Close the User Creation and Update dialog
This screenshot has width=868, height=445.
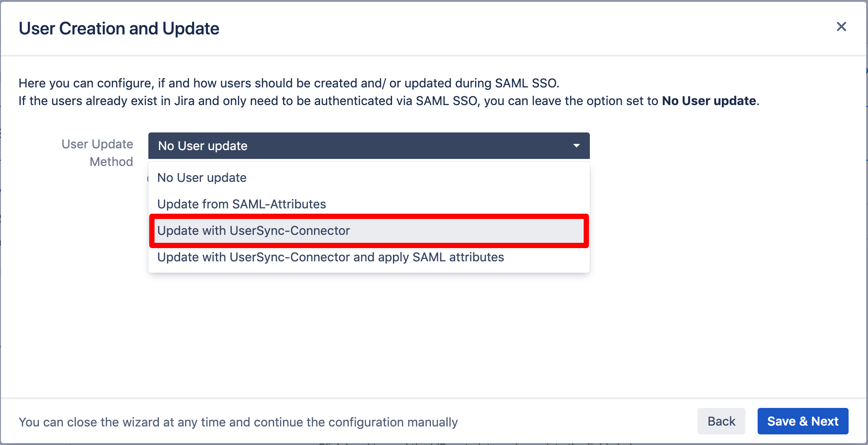[841, 27]
